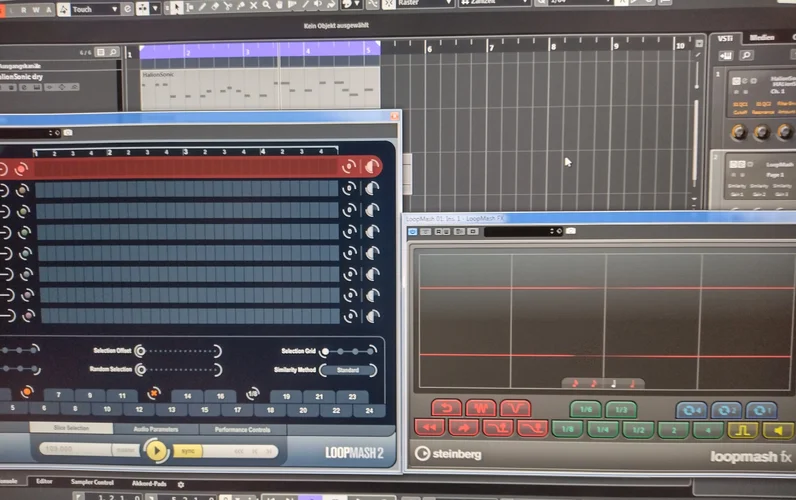Image resolution: width=796 pixels, height=500 pixels.
Task: Click the blue loop 1 cycle pad
Action: click(x=761, y=410)
